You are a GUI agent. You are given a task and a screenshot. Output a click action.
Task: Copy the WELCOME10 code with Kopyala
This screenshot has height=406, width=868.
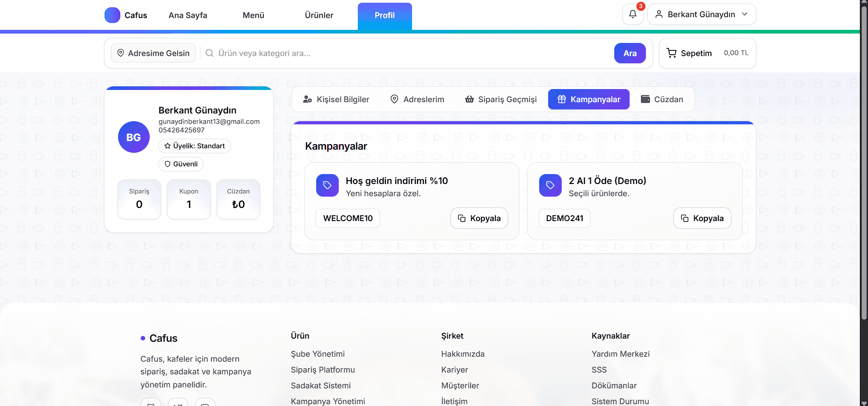(x=479, y=218)
